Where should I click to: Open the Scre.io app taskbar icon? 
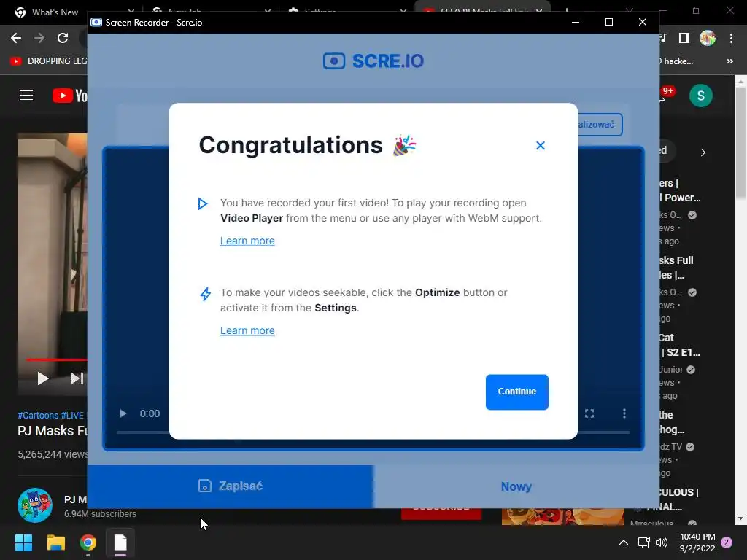[120, 542]
